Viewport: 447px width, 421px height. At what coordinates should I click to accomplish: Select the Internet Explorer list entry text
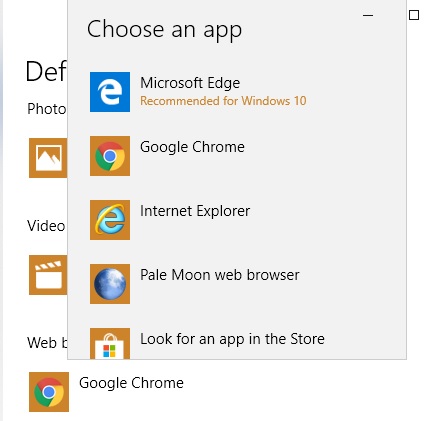click(195, 211)
